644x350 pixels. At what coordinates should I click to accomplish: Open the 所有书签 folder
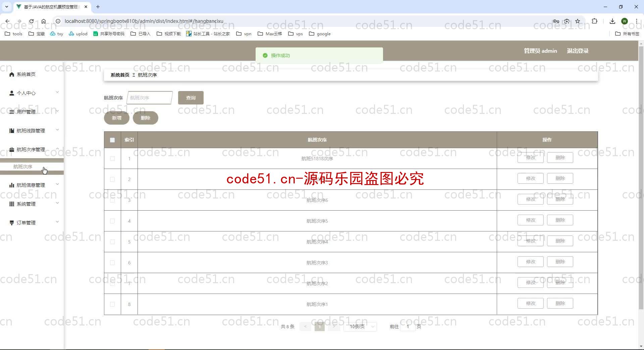627,34
